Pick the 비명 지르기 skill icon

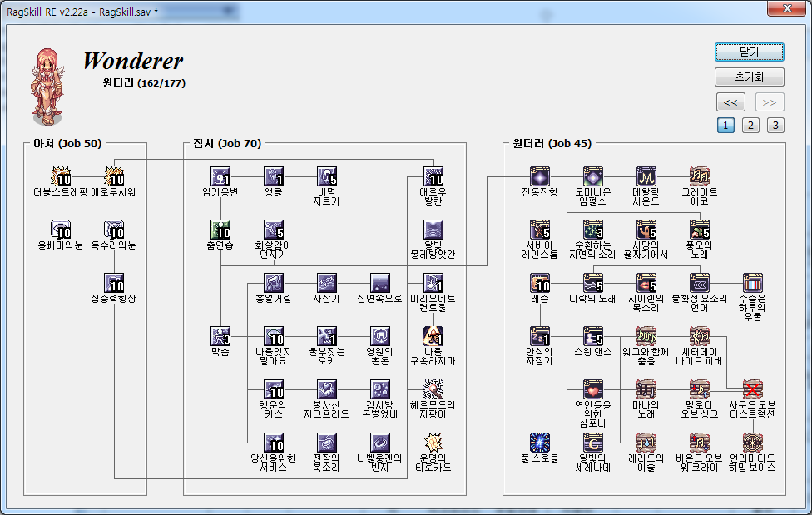click(x=327, y=176)
